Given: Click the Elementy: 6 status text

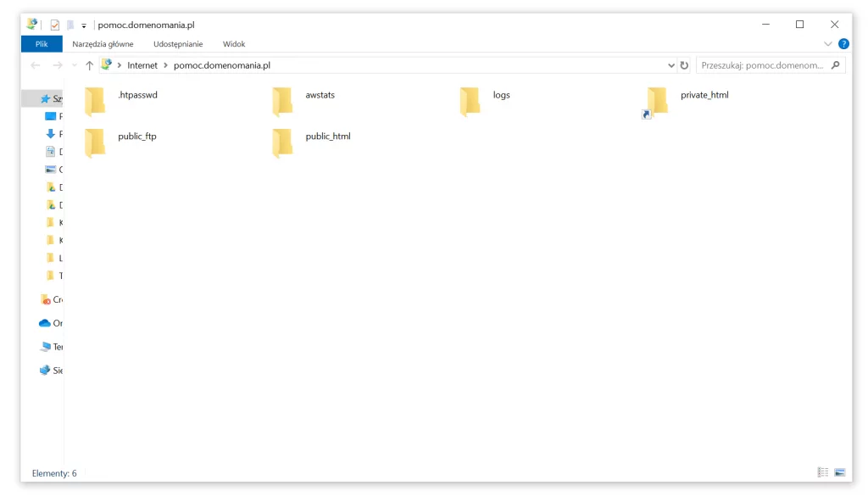Looking at the screenshot, I should coord(54,473).
